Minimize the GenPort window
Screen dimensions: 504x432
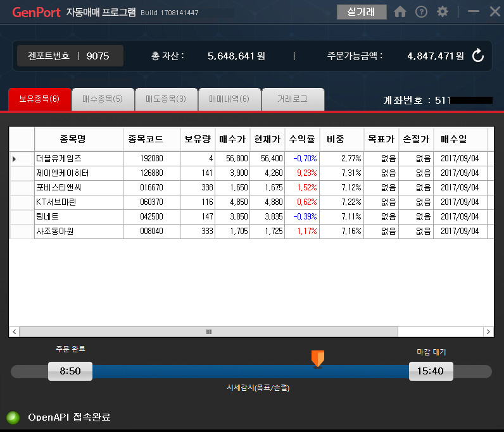473,11
